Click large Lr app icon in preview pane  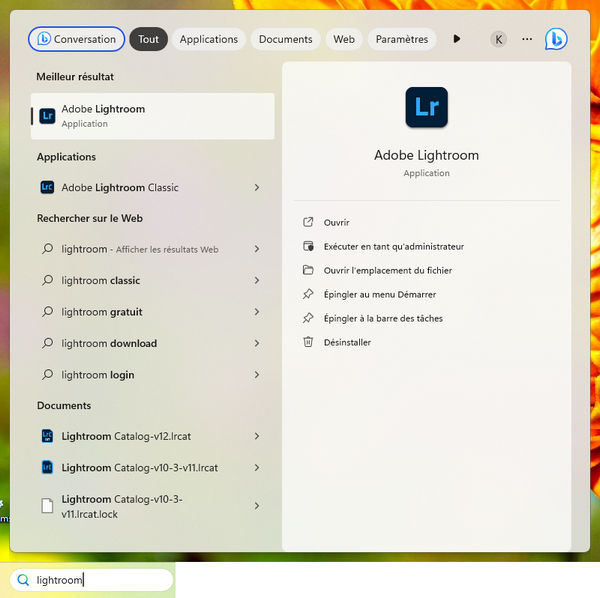[426, 107]
